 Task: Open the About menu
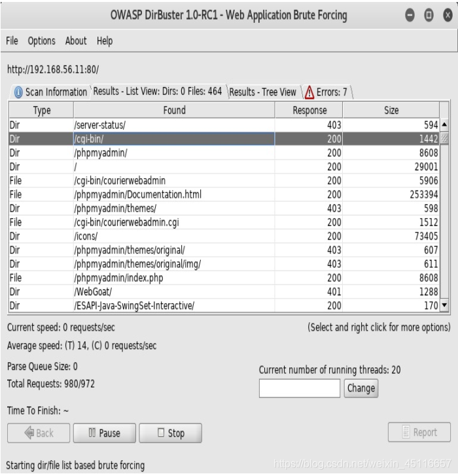click(x=76, y=41)
